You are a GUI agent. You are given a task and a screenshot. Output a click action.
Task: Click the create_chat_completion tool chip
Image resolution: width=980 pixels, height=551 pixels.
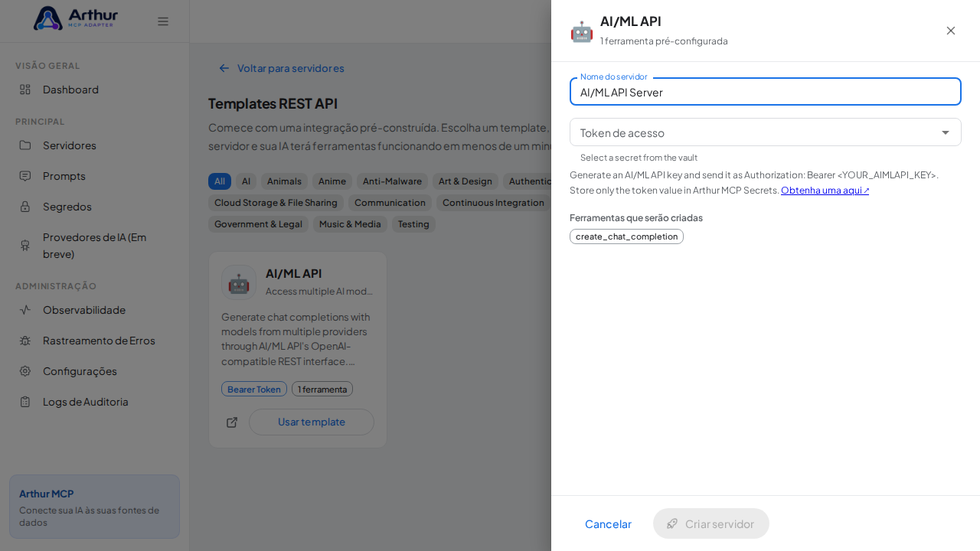pyautogui.click(x=626, y=236)
